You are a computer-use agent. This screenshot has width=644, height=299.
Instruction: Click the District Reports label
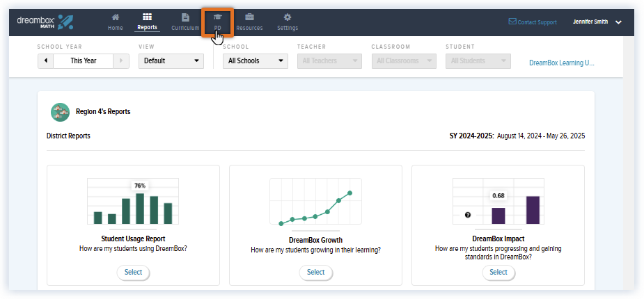click(69, 136)
